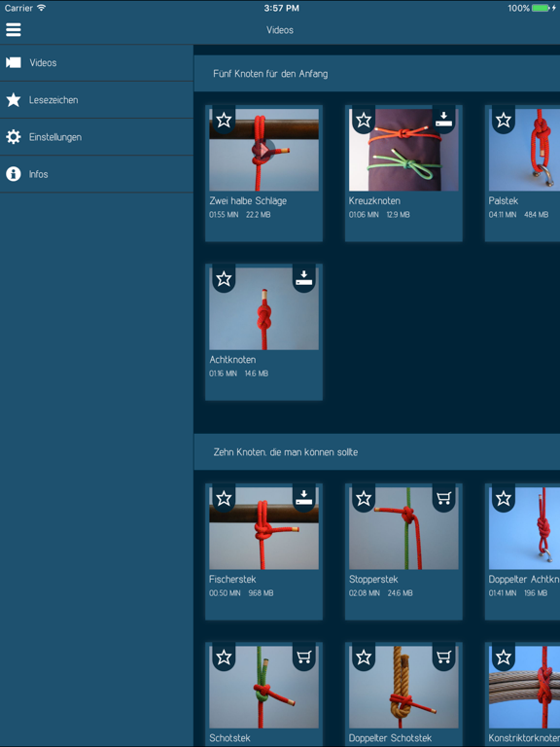
Task: Open the Achtknoten video thumbnail
Action: [x=263, y=308]
